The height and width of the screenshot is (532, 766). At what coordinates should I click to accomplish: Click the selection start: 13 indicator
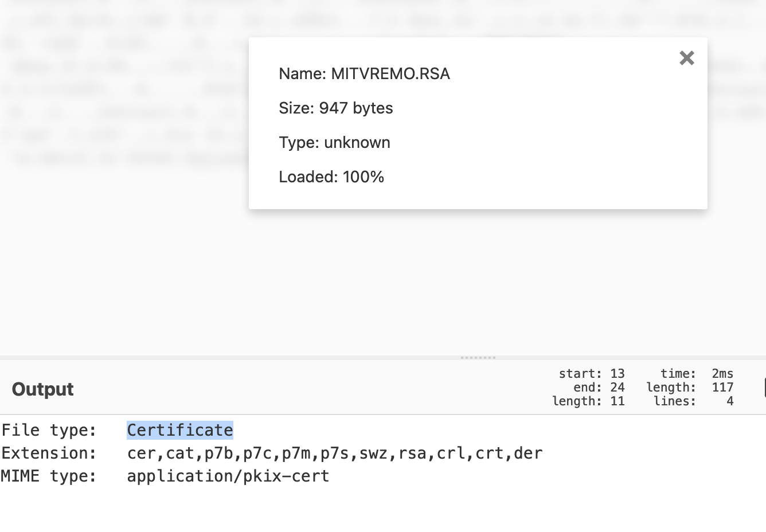[591, 374]
